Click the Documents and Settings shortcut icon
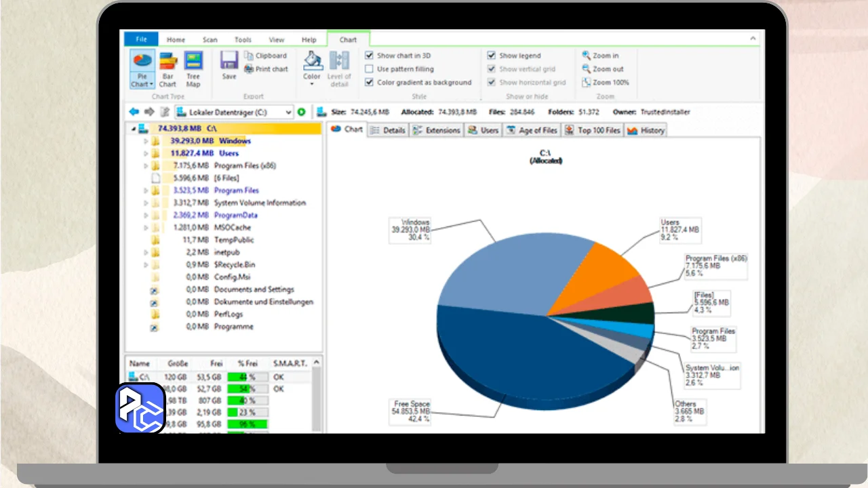The width and height of the screenshot is (868, 488). point(155,289)
